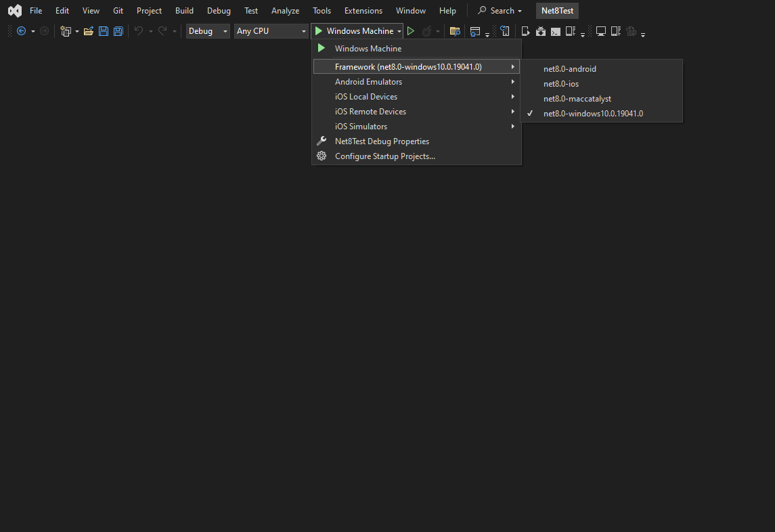Toggle the Windows Machine target dropdown arrow

(x=399, y=32)
